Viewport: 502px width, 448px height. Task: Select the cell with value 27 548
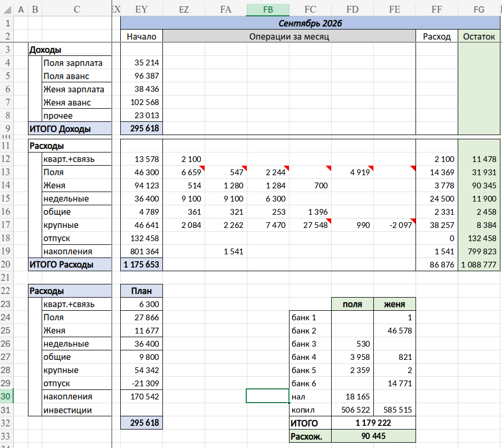[310, 225]
